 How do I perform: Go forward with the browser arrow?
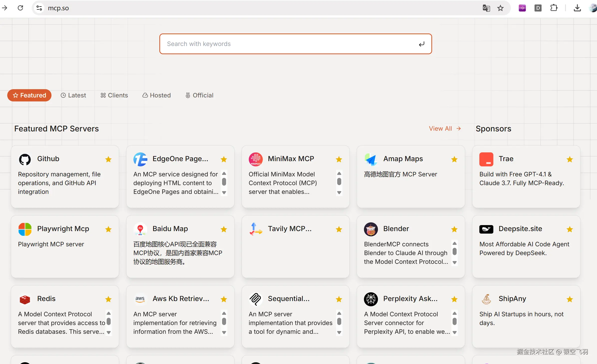pyautogui.click(x=4, y=8)
